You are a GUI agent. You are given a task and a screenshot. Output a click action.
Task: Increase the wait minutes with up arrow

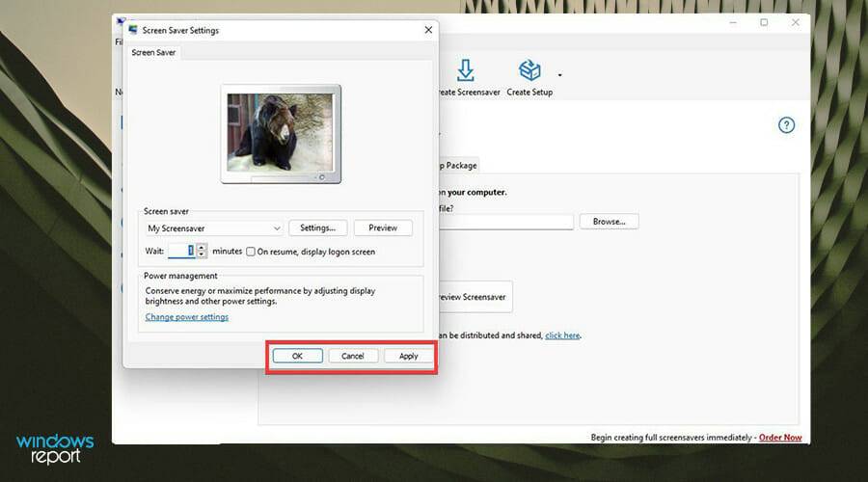(x=202, y=248)
